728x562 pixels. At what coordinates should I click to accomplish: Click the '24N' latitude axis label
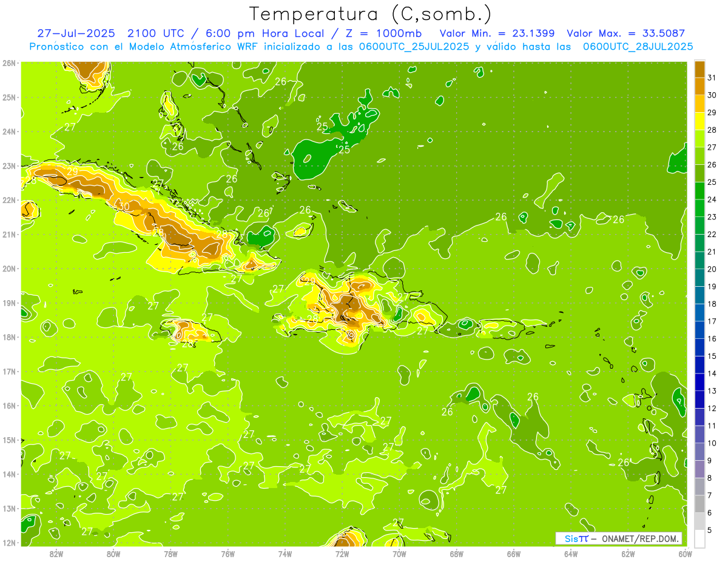[9, 132]
